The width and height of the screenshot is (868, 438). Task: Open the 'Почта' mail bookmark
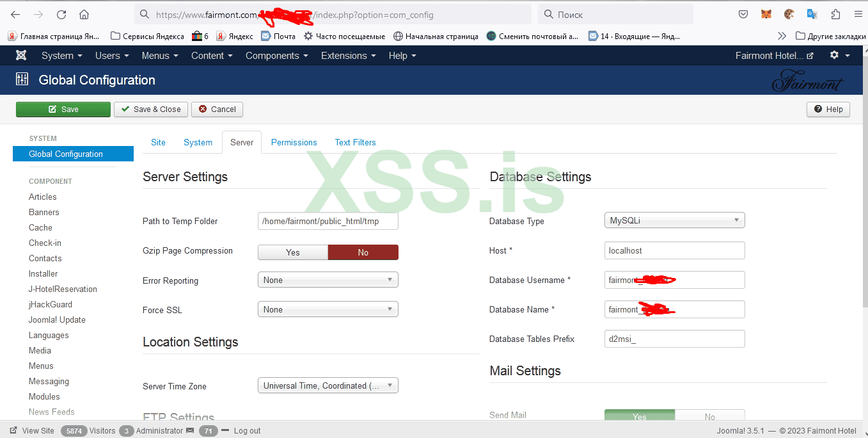[278, 36]
